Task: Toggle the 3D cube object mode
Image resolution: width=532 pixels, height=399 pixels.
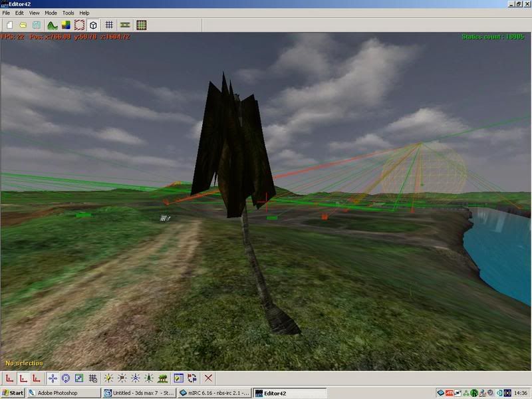Action: click(x=93, y=25)
